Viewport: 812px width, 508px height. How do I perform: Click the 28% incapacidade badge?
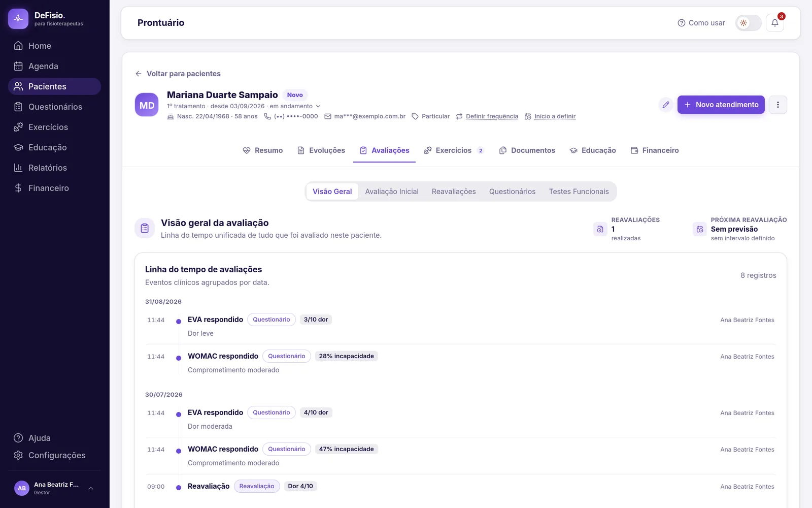[x=347, y=356]
